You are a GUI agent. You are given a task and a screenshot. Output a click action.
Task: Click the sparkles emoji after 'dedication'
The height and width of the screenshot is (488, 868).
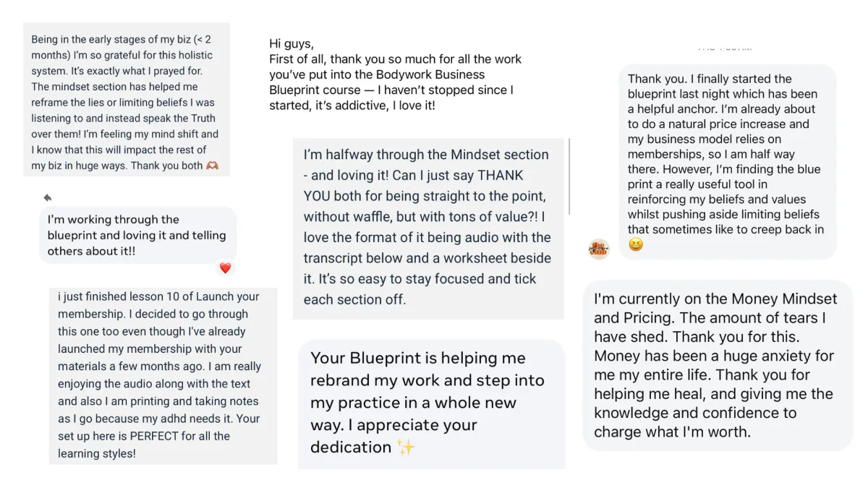406,448
